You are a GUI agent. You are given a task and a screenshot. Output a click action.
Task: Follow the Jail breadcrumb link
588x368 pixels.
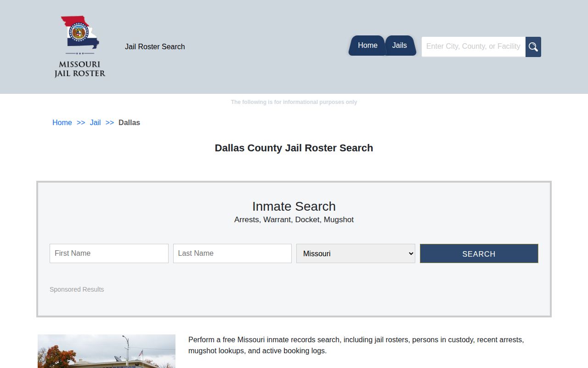95,122
